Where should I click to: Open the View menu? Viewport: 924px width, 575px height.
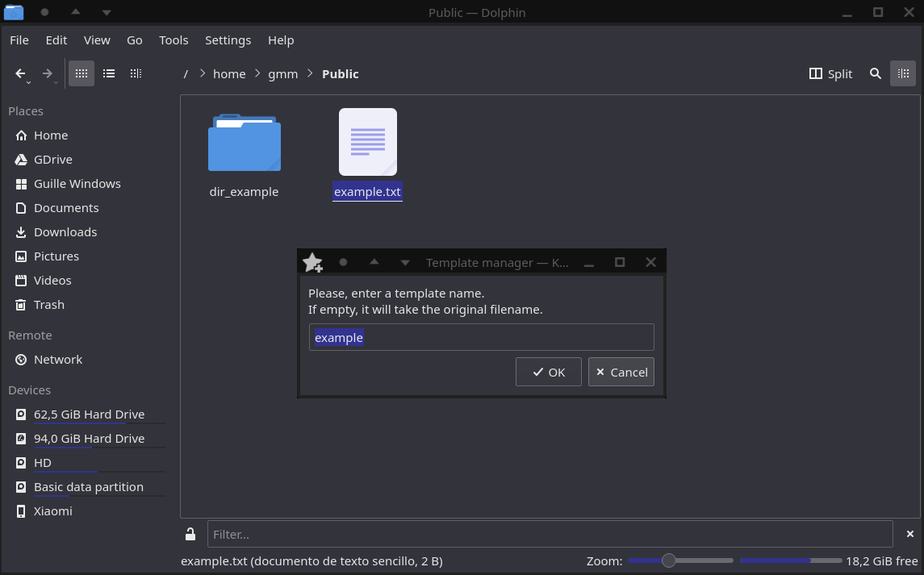(97, 40)
